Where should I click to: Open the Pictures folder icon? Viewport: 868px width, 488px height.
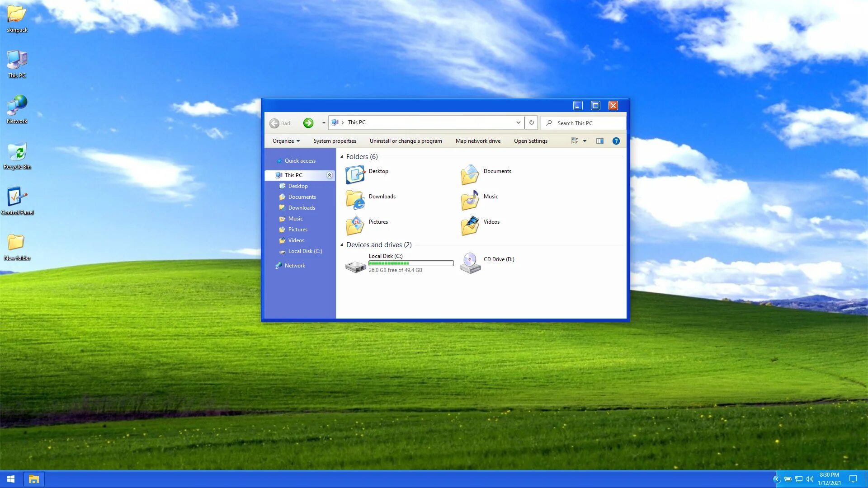tap(355, 225)
